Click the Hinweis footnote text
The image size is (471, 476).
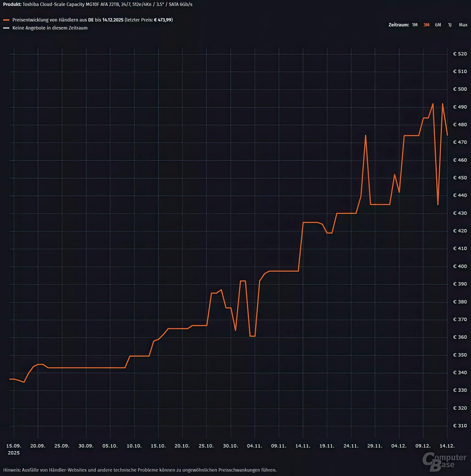tap(140, 470)
